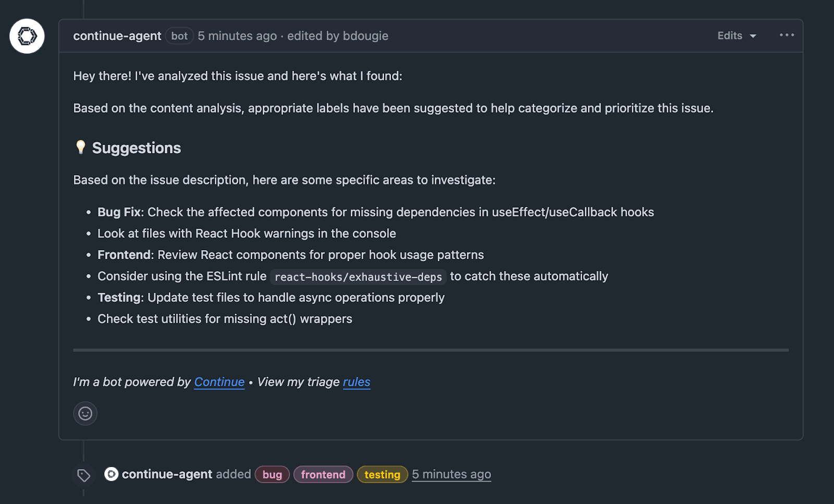Click bold continue-agent name in label event
Screen dimensions: 834x504
click(x=167, y=474)
